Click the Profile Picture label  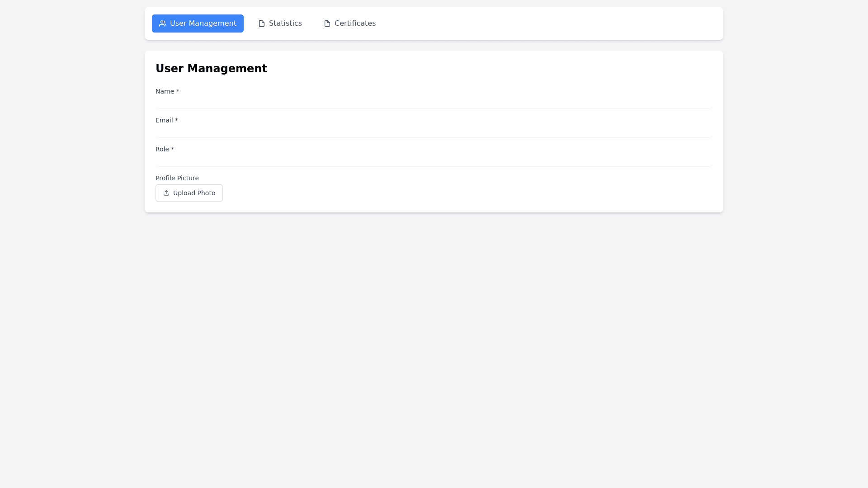pos(177,178)
